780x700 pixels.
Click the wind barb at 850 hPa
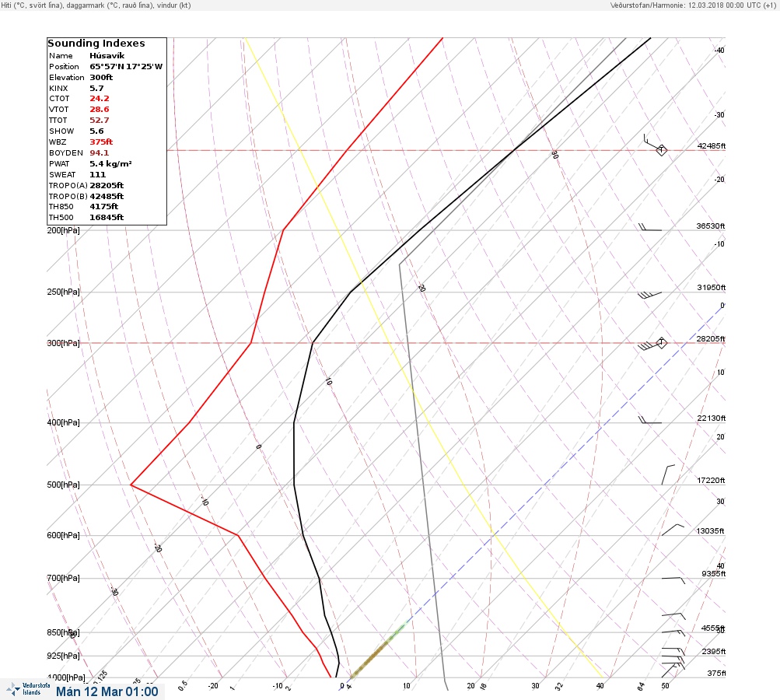point(673,633)
